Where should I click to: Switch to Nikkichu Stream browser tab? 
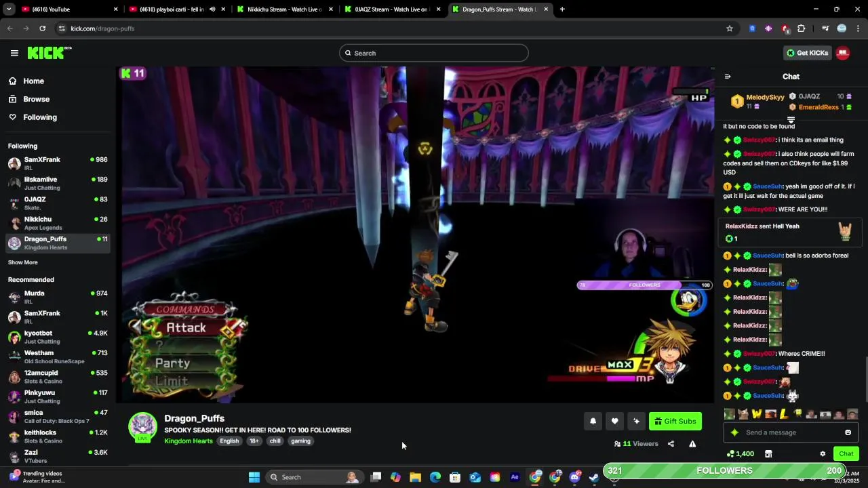[x=283, y=9]
